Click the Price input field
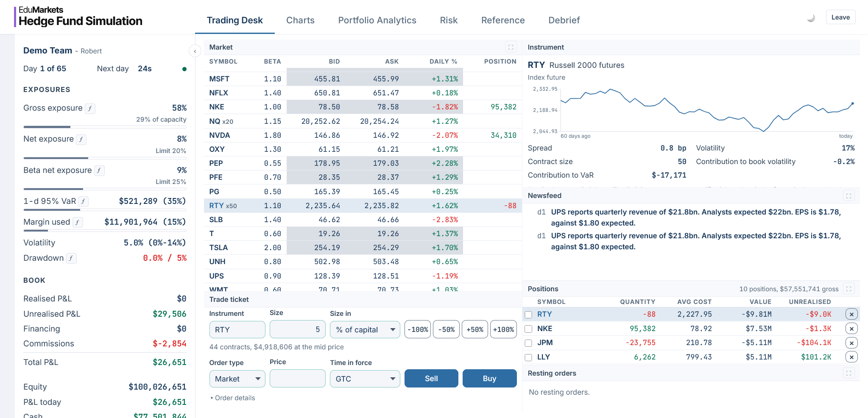Viewport: 868px width, 418px height. tap(297, 379)
